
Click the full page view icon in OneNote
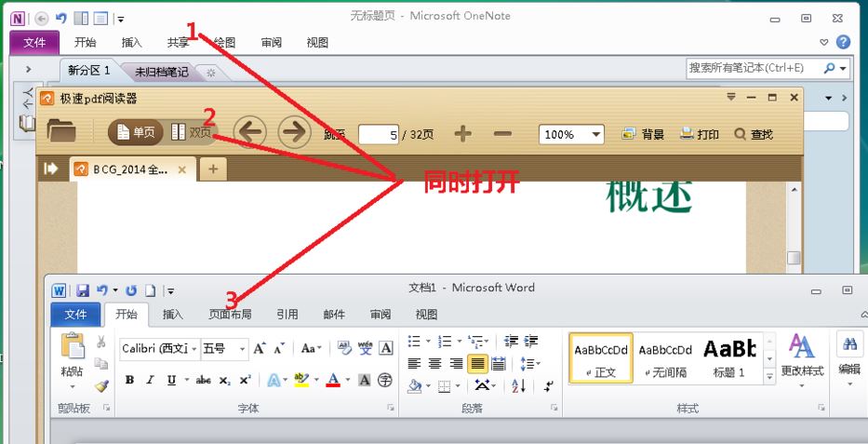tap(100, 19)
